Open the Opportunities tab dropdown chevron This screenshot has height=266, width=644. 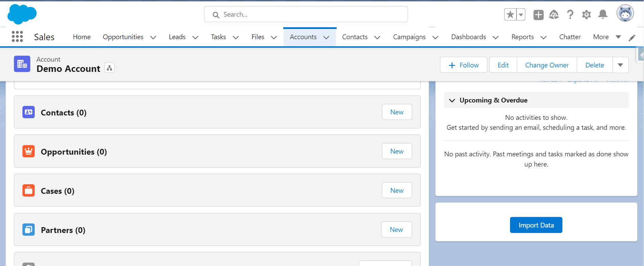click(153, 37)
